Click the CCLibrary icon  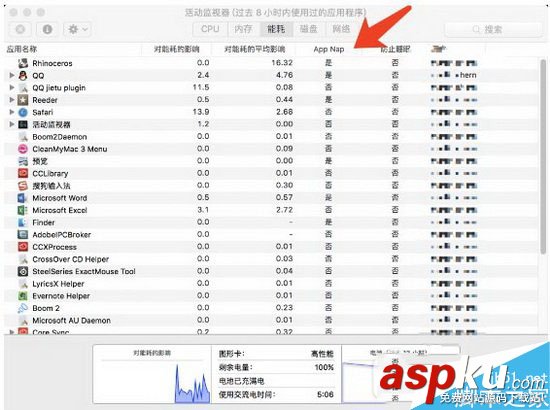[23, 173]
